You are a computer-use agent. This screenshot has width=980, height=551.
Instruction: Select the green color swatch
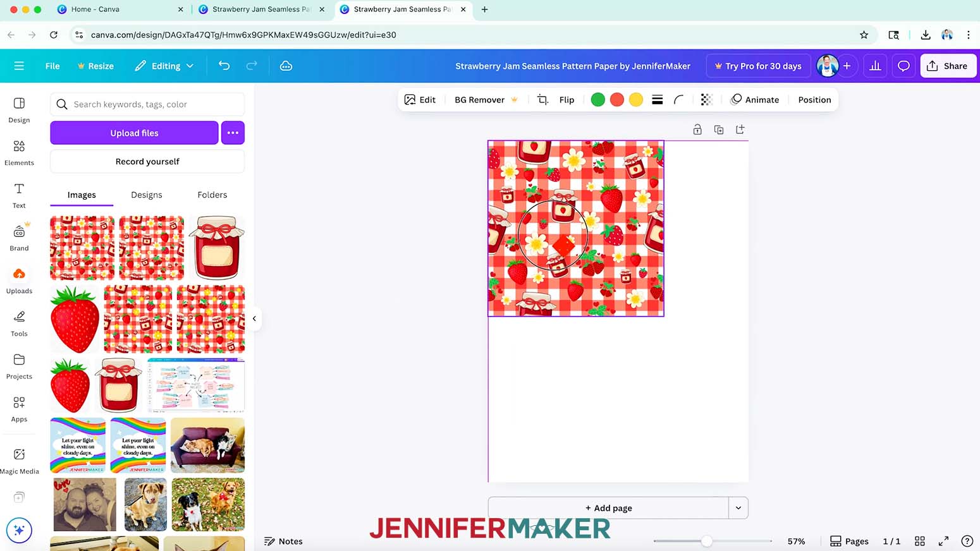coord(597,100)
